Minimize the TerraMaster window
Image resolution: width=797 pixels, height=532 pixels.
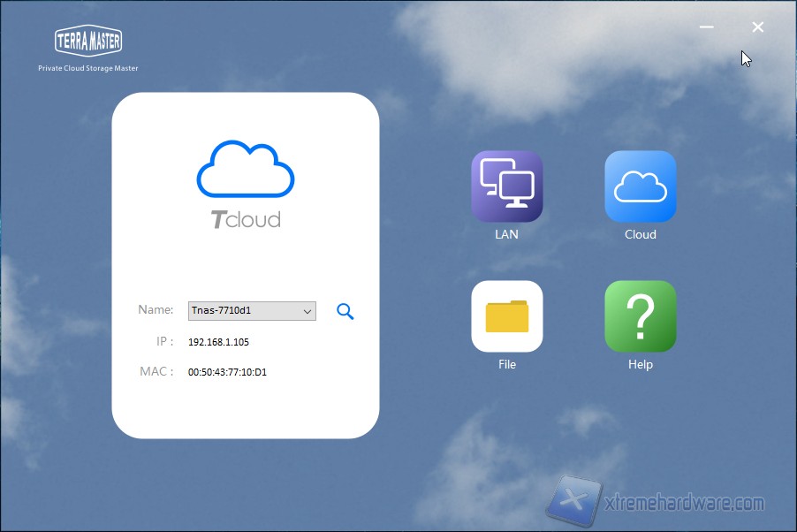[x=706, y=27]
